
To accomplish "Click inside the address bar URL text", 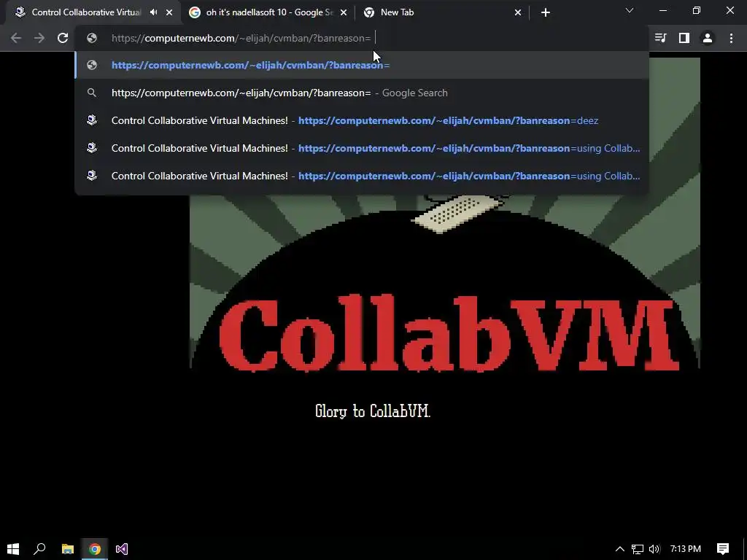I will 241,38.
